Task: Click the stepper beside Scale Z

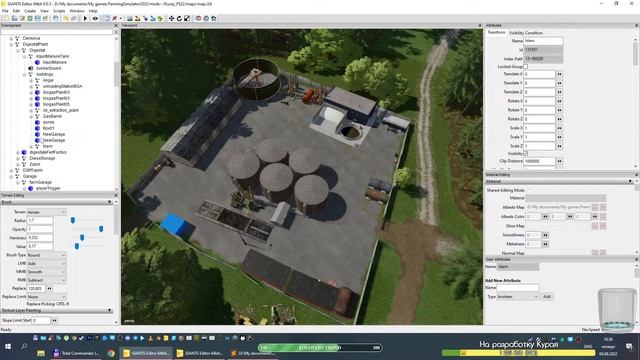Action: tap(559, 146)
